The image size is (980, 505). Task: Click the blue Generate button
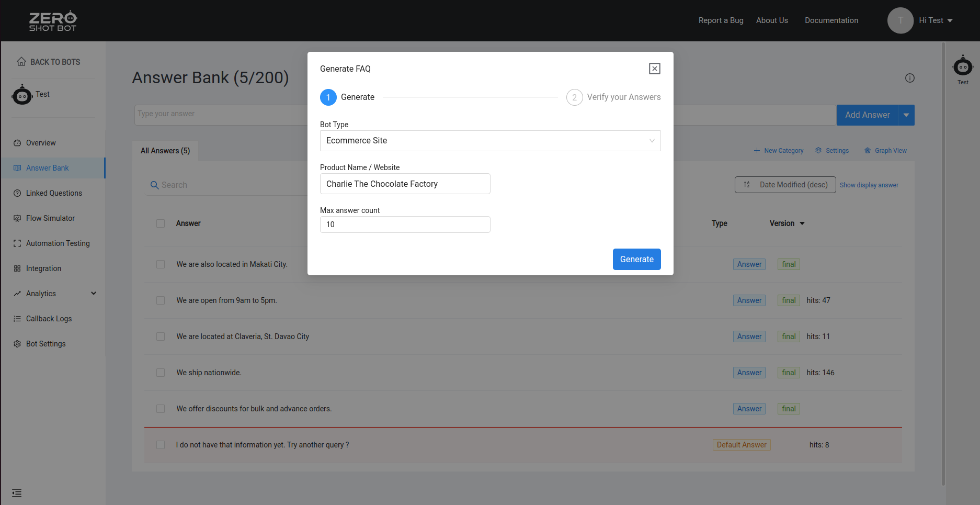coord(637,260)
